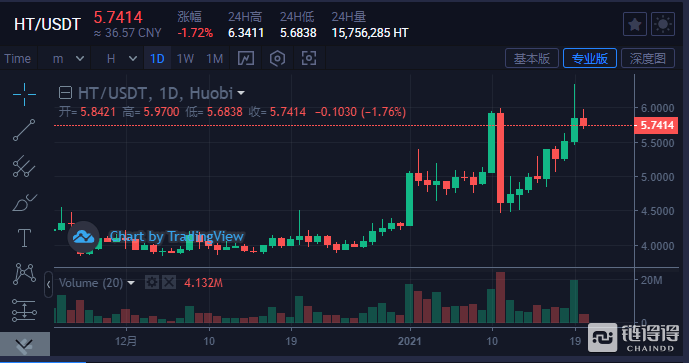689x363 pixels.
Task: Select the trend line drawing tool
Action: point(24,130)
